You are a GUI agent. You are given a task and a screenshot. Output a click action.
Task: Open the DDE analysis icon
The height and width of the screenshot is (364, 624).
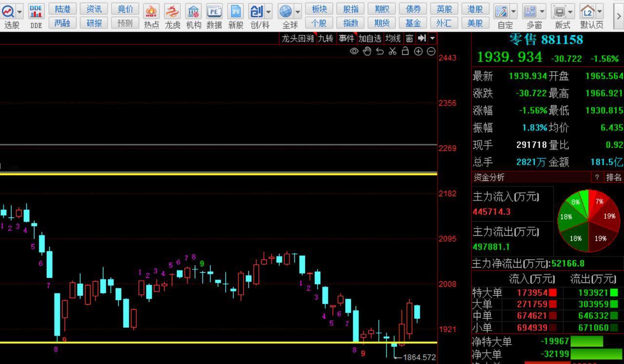[36, 11]
